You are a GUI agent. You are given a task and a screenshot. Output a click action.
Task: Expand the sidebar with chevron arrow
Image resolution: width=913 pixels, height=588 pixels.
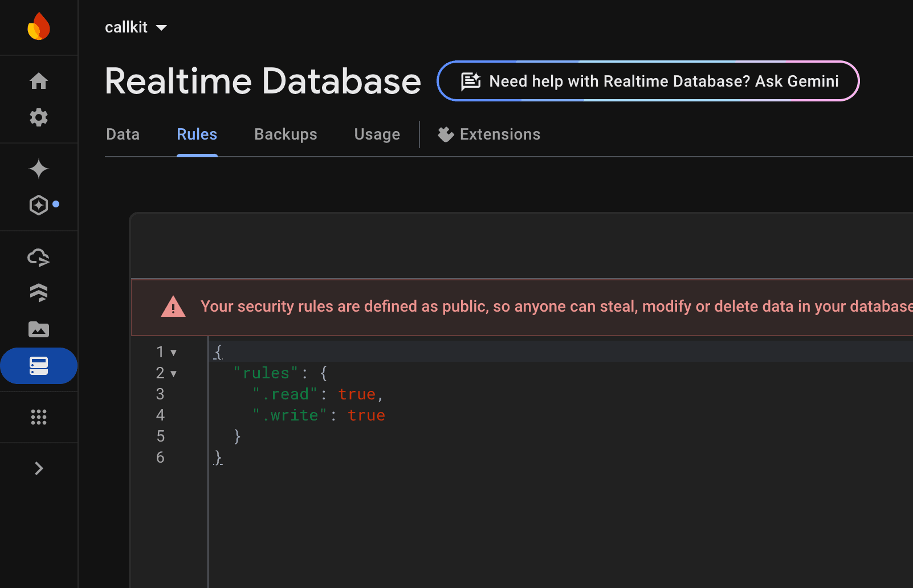pos(39,468)
